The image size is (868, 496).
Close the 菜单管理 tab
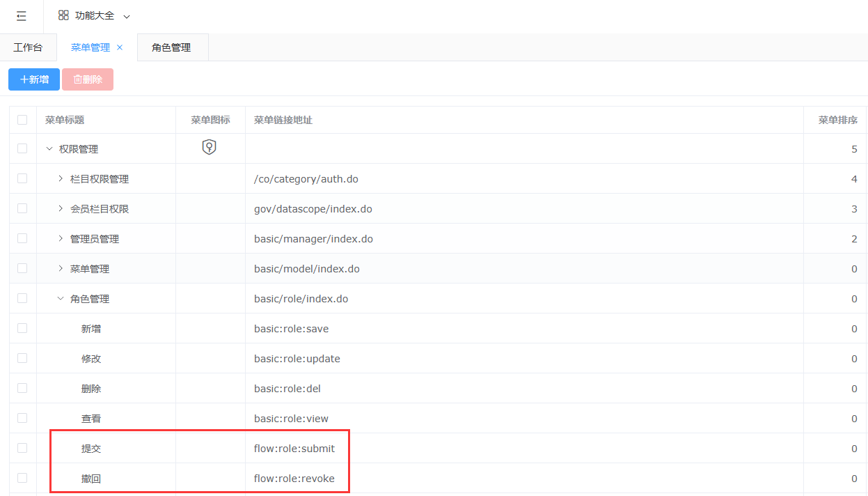tap(120, 47)
